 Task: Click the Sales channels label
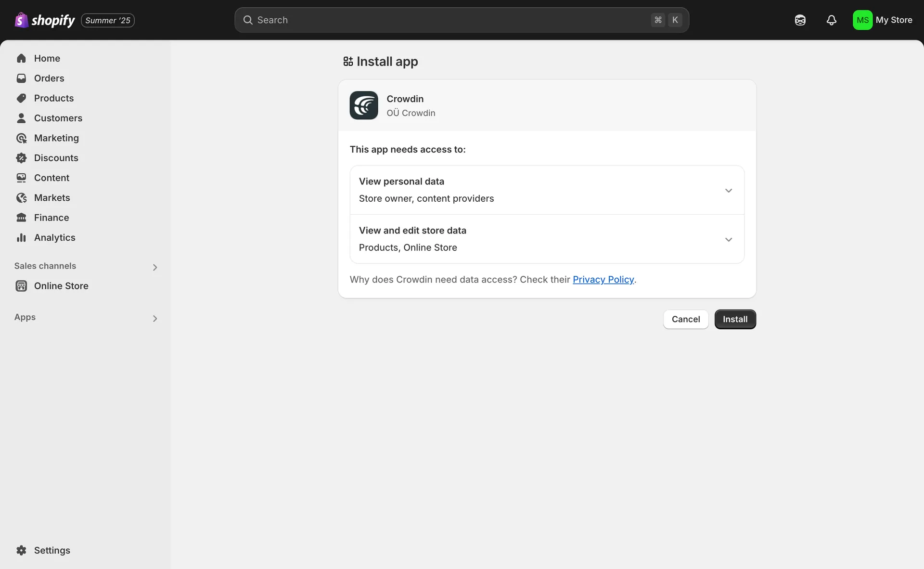[45, 266]
